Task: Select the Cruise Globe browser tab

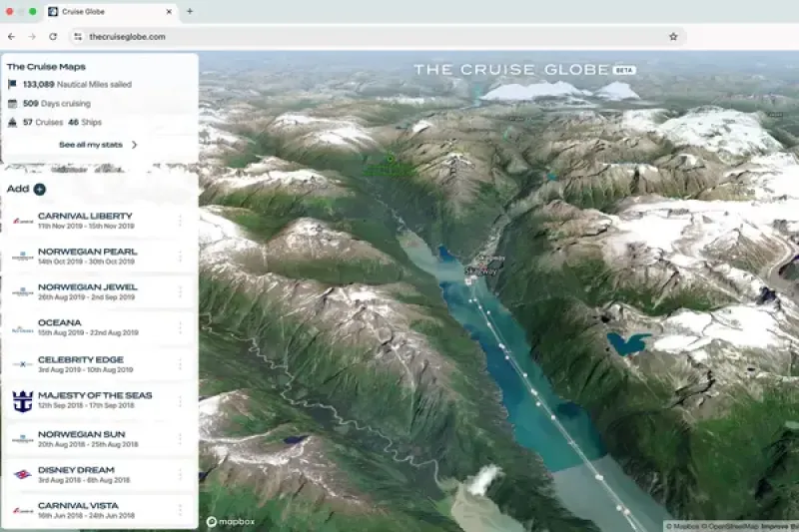Action: pyautogui.click(x=111, y=12)
